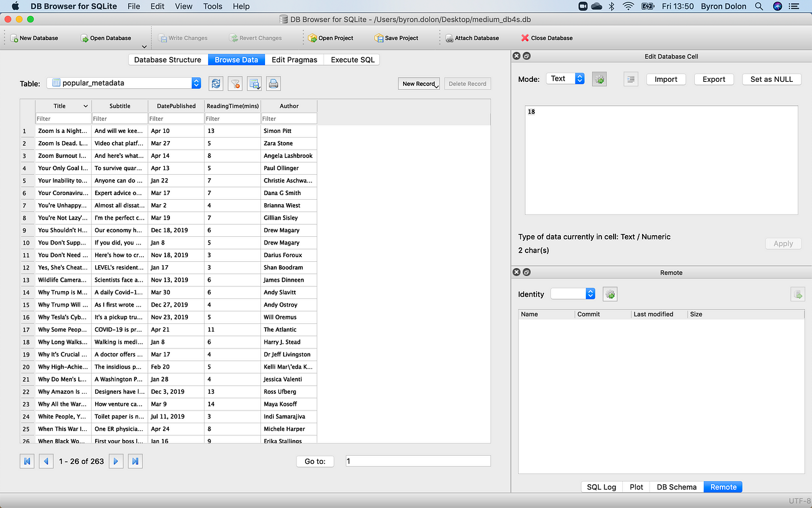Click save table export icon
The width and height of the screenshot is (812, 508).
(x=254, y=84)
